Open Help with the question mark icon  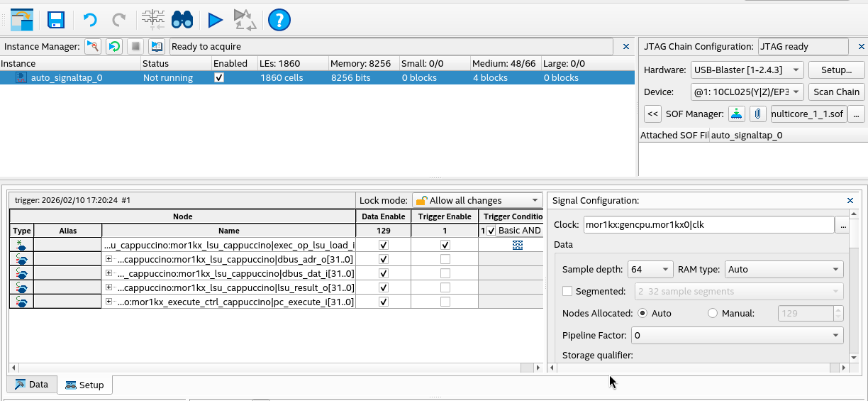point(279,20)
